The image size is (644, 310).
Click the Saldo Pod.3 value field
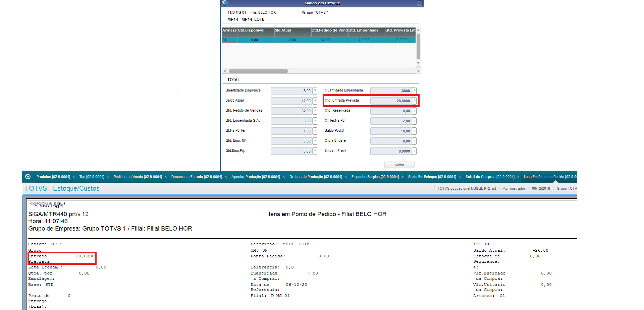(x=391, y=131)
